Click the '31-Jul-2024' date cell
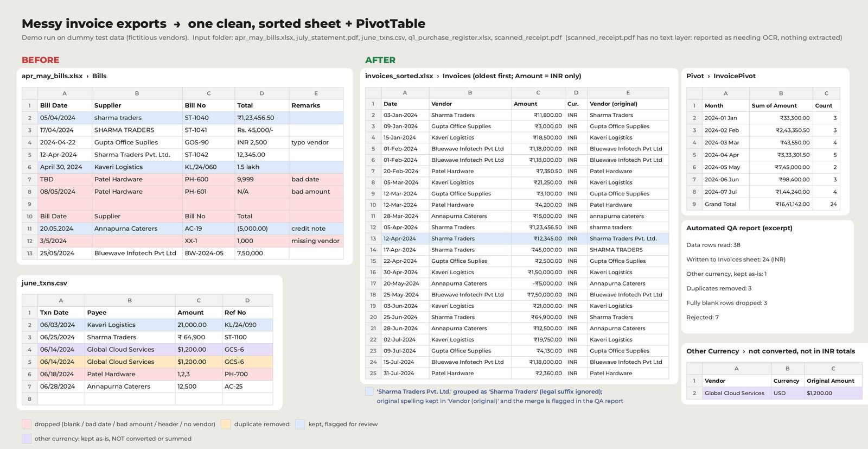 click(405, 374)
